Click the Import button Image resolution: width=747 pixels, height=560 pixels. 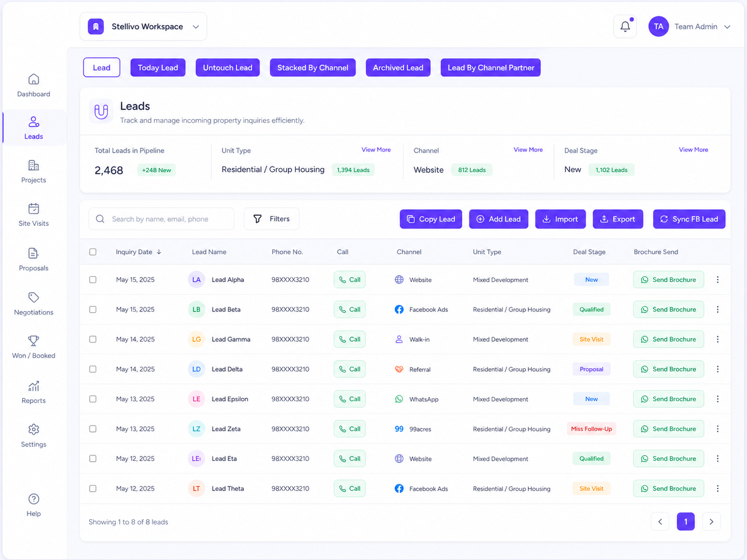click(560, 219)
